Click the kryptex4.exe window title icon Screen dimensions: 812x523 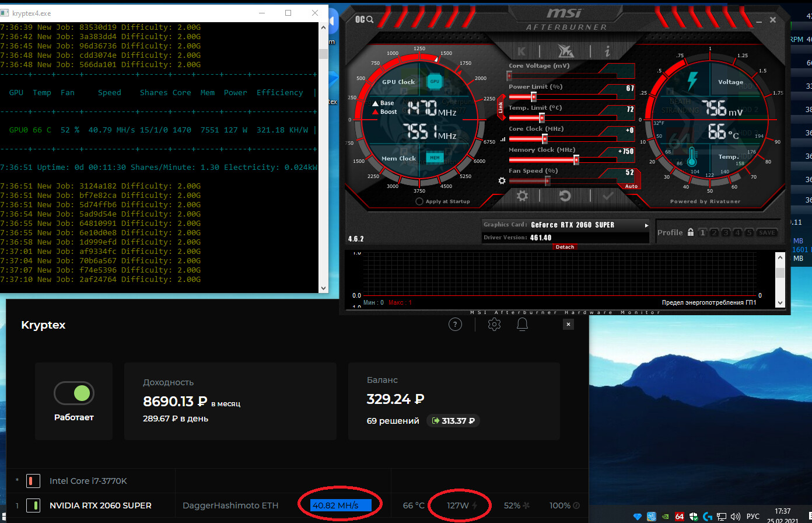(6, 13)
